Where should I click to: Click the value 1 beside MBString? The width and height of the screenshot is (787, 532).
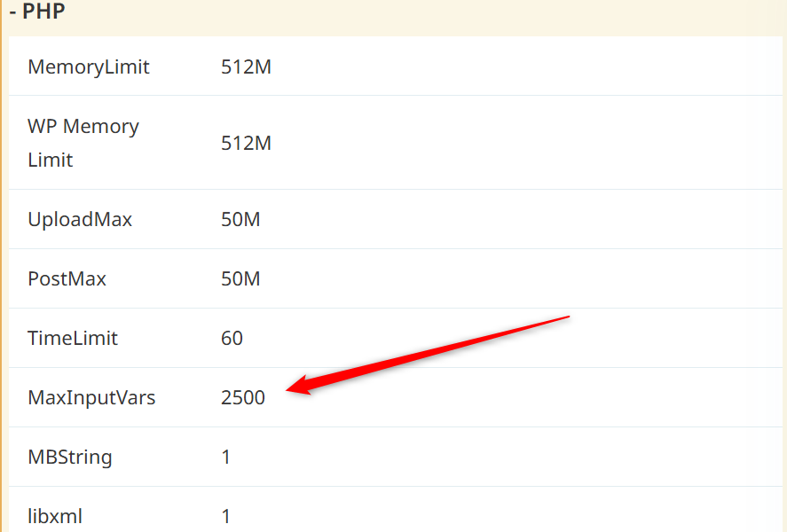coord(226,457)
